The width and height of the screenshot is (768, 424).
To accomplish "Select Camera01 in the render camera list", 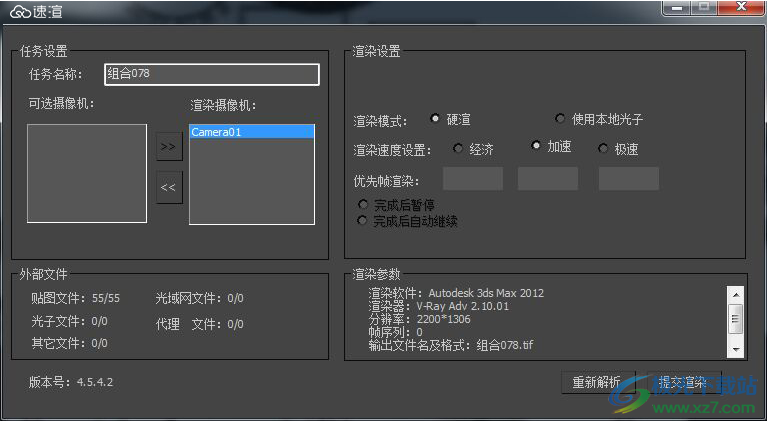I will point(252,132).
